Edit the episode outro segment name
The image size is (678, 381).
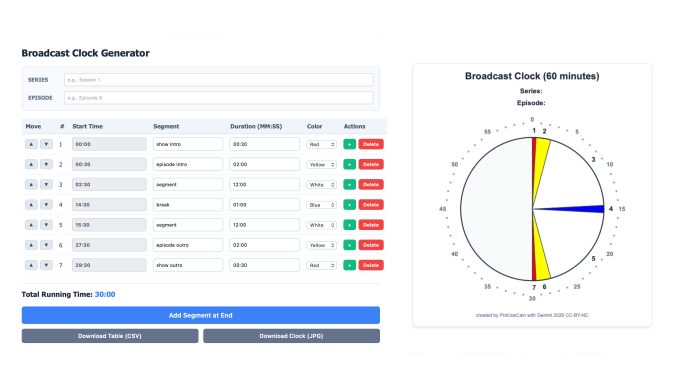tap(188, 245)
